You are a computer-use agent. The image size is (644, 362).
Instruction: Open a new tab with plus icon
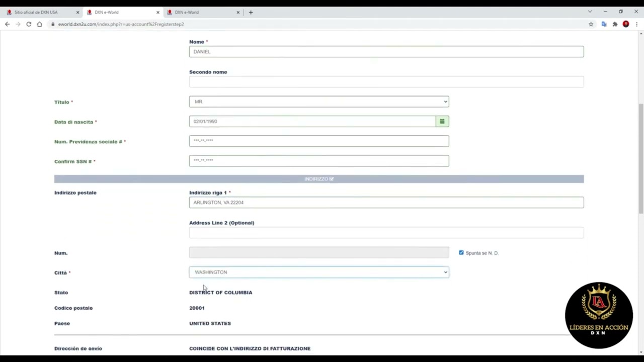(x=251, y=12)
